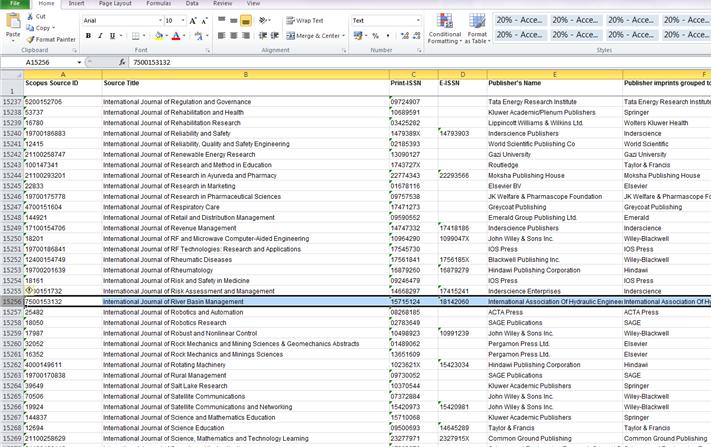Open the font size dropdown

click(x=183, y=20)
